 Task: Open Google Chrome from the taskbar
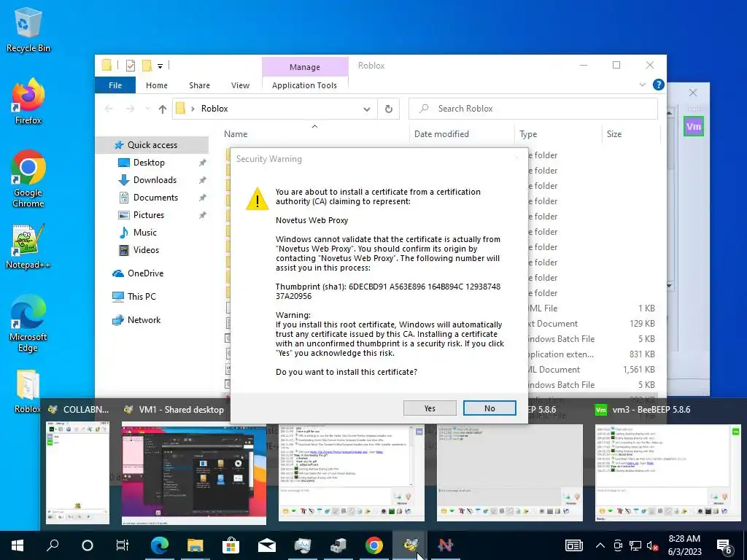tap(374, 545)
